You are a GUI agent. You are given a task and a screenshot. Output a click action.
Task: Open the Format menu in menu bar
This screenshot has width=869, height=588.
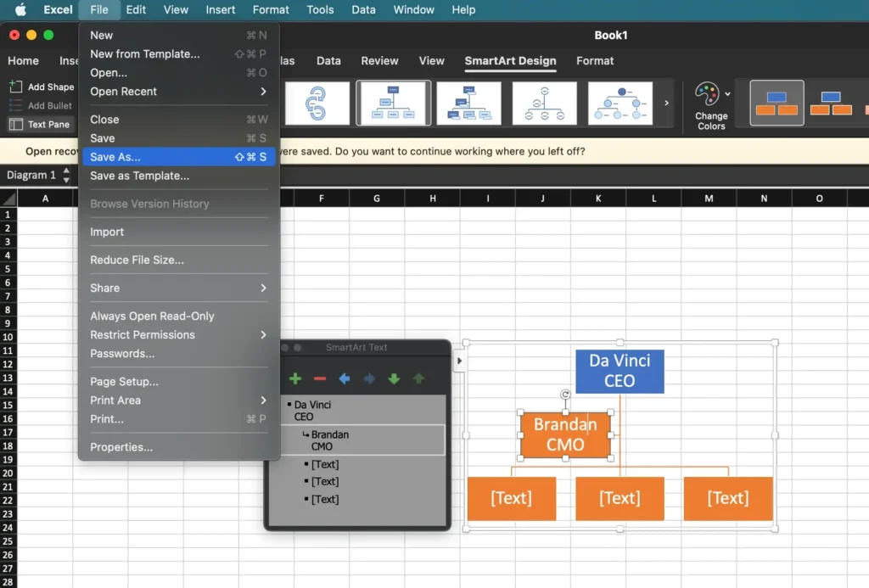271,9
